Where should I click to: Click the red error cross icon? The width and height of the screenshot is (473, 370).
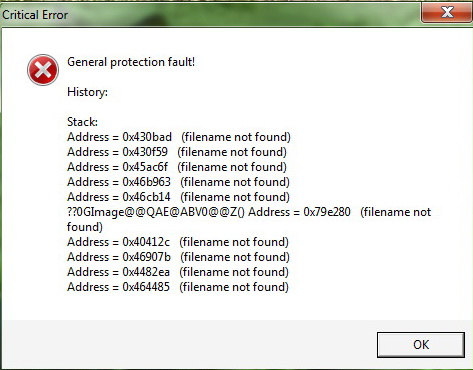43,70
